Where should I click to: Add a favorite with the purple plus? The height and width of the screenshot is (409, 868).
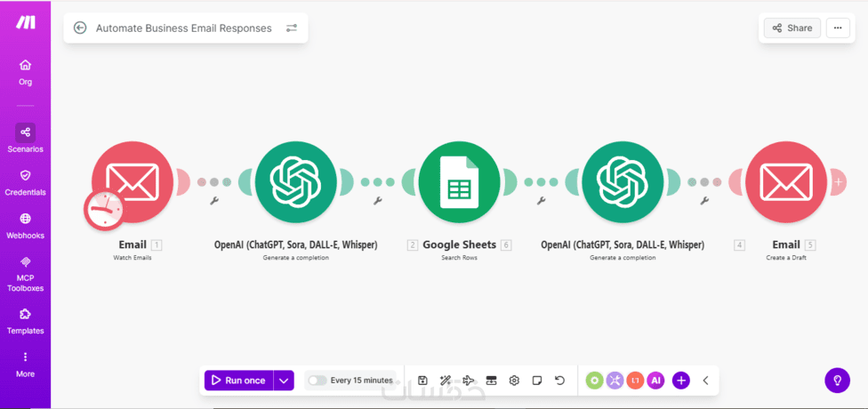[x=681, y=381]
